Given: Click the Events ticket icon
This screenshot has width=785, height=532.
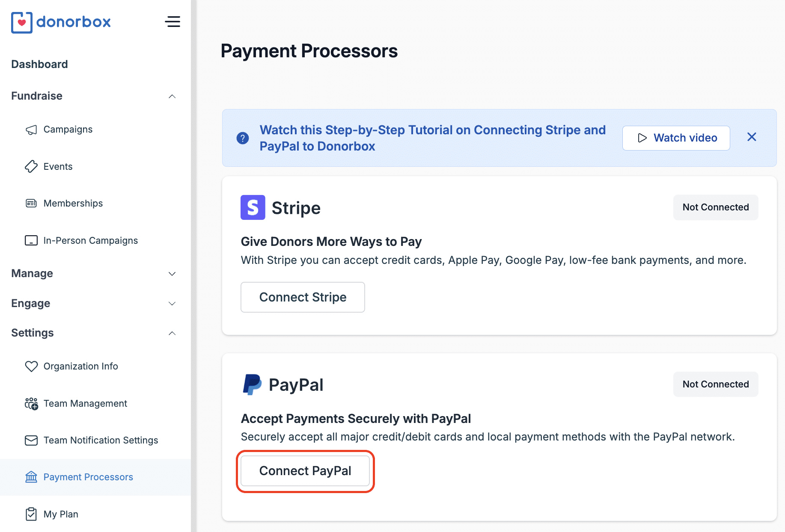Looking at the screenshot, I should coord(31,166).
